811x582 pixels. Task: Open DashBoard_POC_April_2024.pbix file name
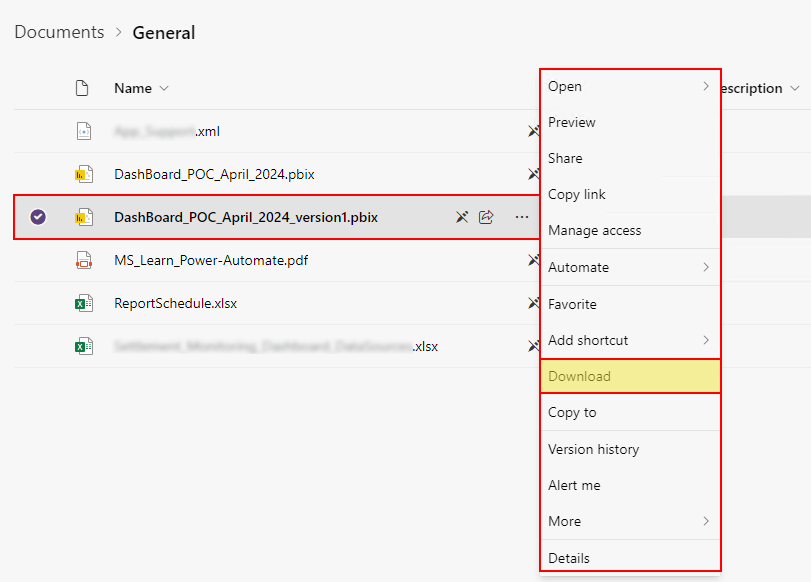tap(214, 174)
